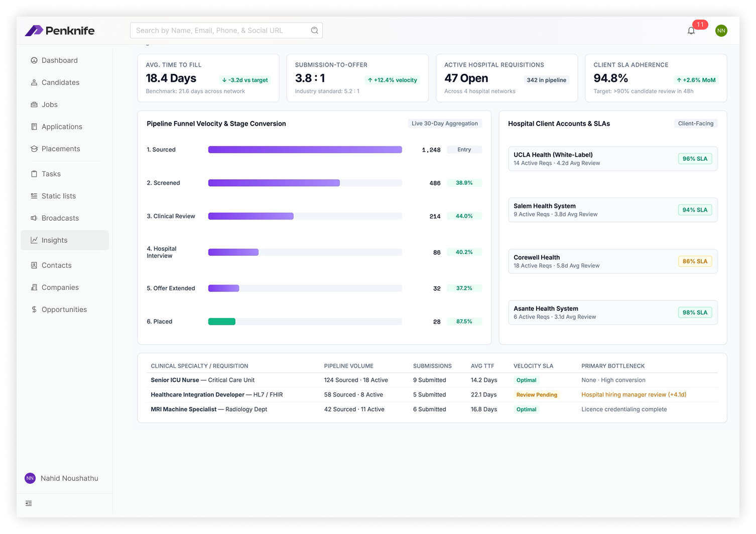Click MRI Machine Specialist requisition

[209, 409]
